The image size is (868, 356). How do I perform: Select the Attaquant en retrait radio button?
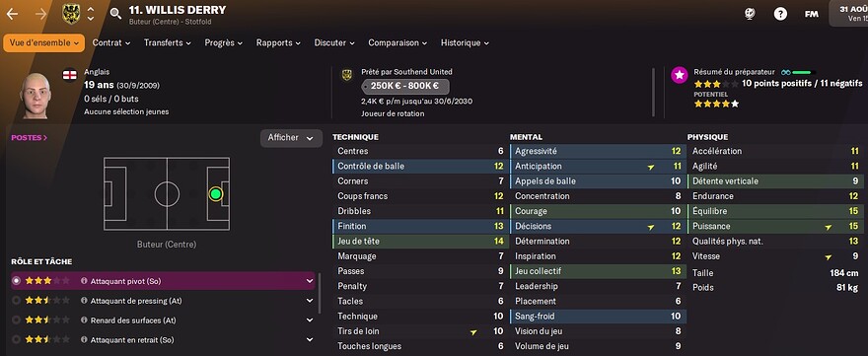pyautogui.click(x=16, y=339)
